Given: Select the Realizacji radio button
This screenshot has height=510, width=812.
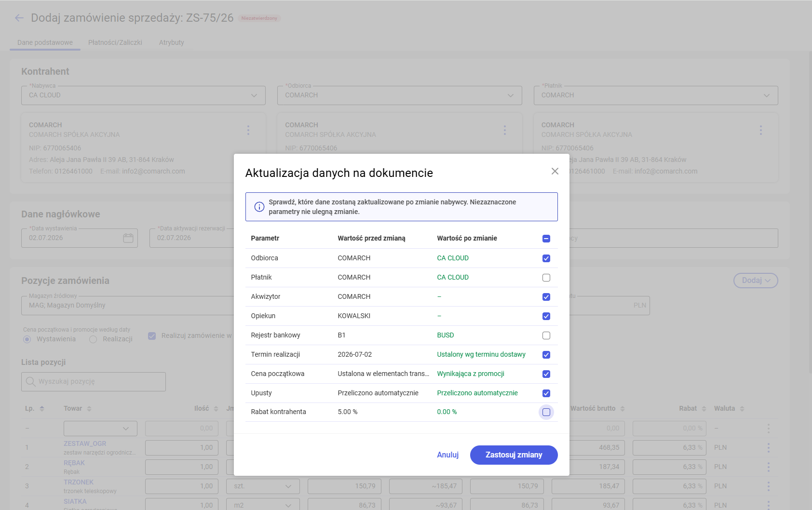Looking at the screenshot, I should [93, 339].
